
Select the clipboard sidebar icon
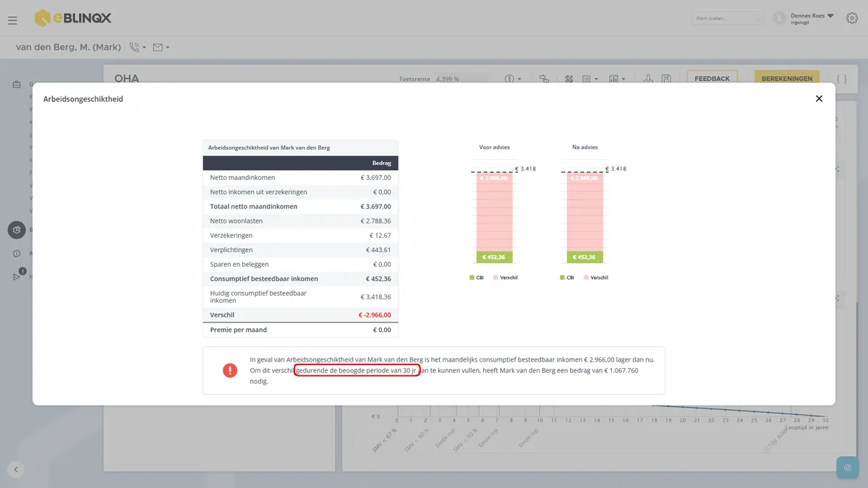click(17, 85)
